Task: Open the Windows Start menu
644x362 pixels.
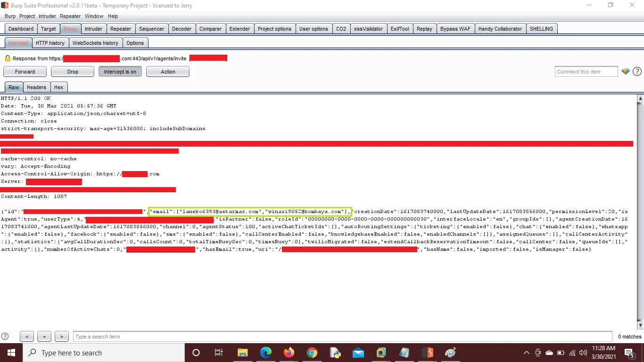Action: coord(11,353)
